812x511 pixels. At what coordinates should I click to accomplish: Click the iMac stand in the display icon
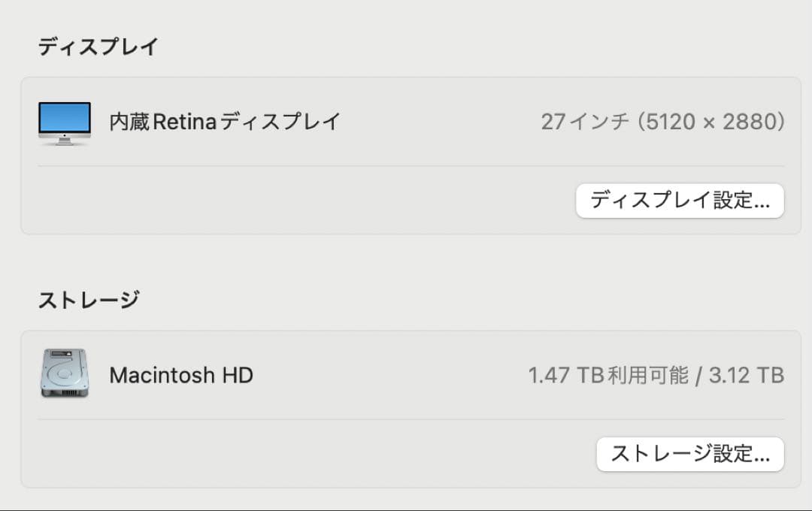click(x=64, y=139)
